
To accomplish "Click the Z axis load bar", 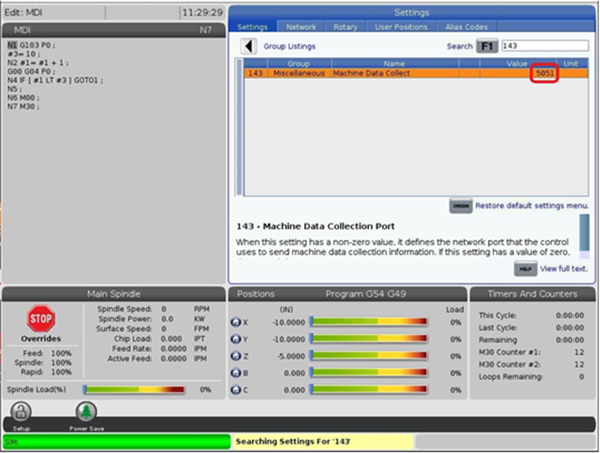I will pyautogui.click(x=368, y=355).
